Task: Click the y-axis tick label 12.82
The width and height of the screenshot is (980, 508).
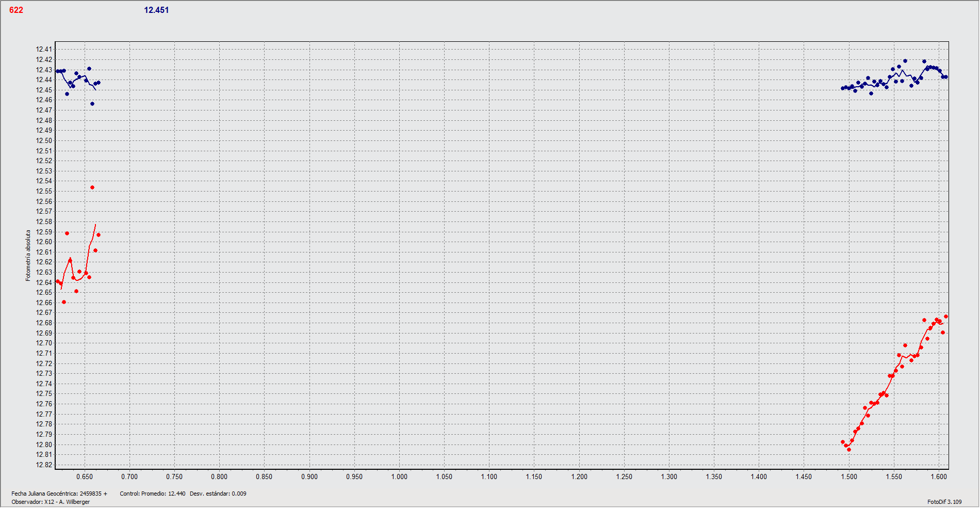Action: coord(44,465)
